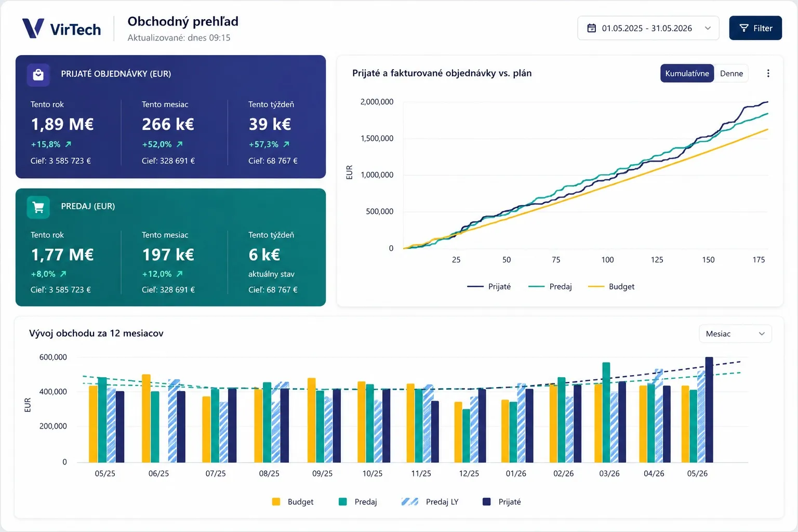
Task: Open the three-dot chart options menu
Action: tap(768, 73)
